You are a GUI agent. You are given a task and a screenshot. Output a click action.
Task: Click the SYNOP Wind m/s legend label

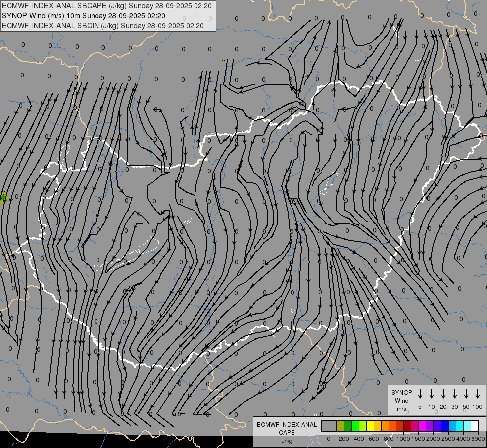coord(401,400)
